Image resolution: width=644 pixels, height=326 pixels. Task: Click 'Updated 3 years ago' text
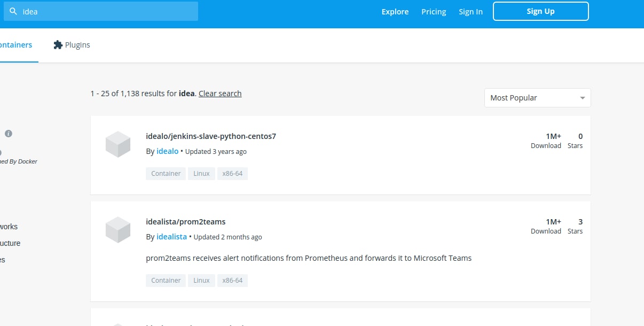tap(216, 152)
